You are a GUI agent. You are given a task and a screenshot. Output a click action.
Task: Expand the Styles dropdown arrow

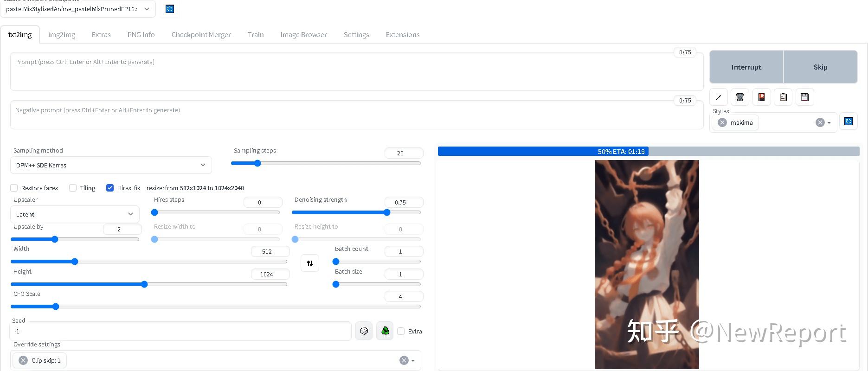click(x=829, y=123)
